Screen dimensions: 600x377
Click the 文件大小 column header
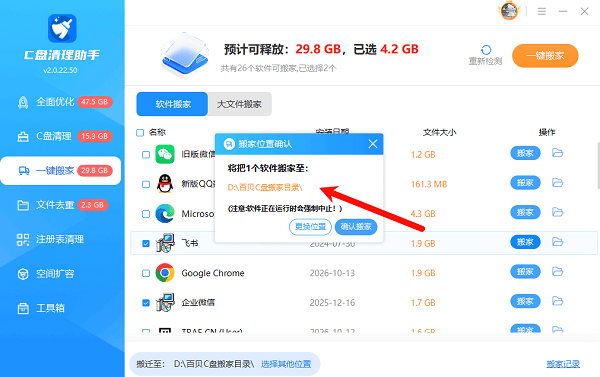[x=439, y=132]
